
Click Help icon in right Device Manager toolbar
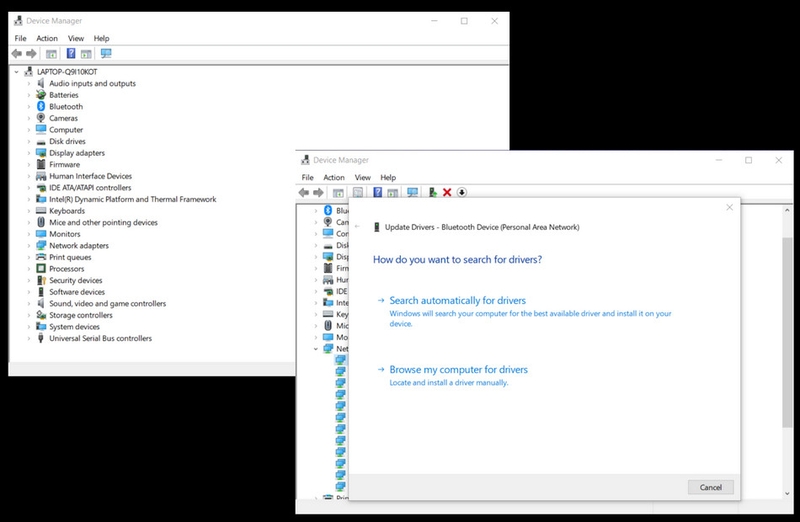click(x=378, y=192)
